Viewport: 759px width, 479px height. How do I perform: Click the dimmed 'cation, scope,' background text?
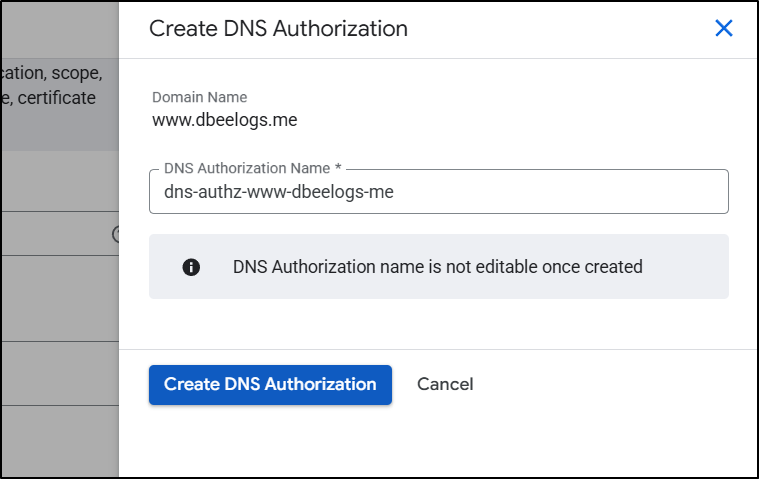tap(52, 73)
